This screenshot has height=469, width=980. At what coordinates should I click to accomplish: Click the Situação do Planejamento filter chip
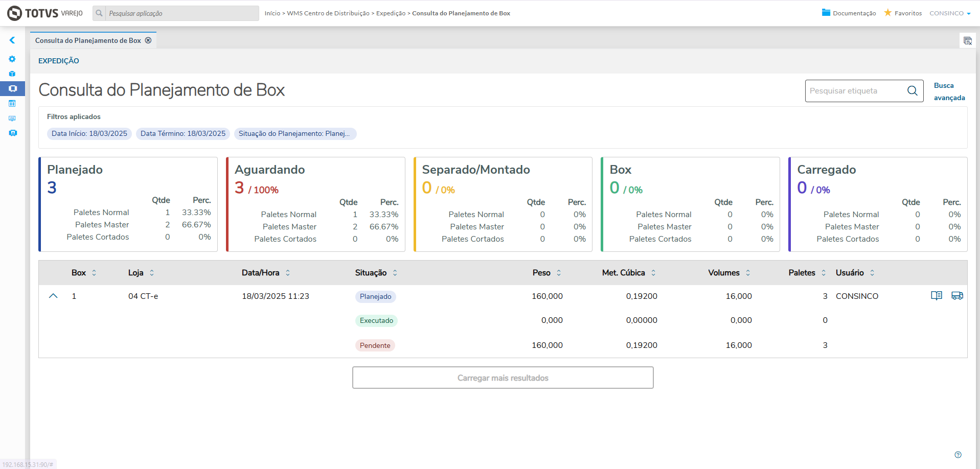tap(295, 134)
